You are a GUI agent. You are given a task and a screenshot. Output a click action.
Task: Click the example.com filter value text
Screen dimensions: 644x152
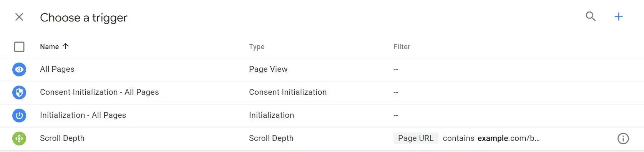(509, 138)
